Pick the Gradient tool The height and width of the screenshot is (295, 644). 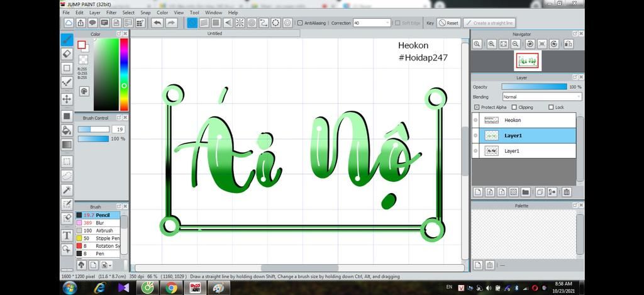[x=67, y=145]
